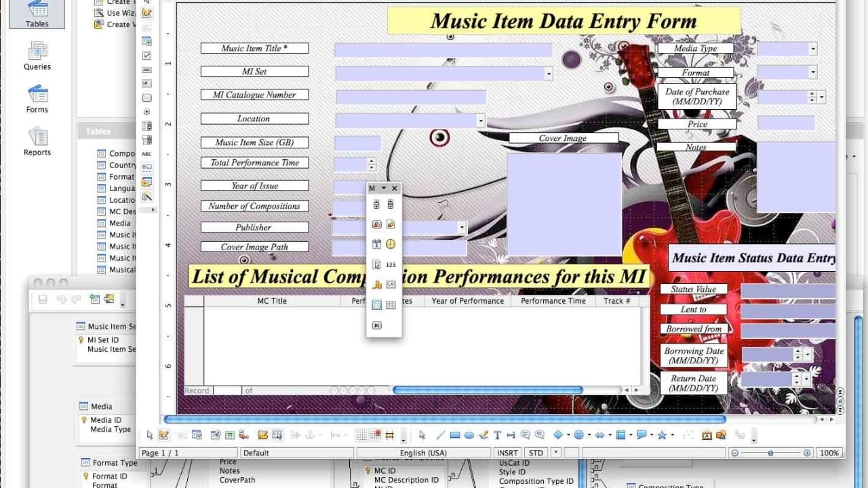
Task: Select the Push Button form control tool
Action: (146, 98)
